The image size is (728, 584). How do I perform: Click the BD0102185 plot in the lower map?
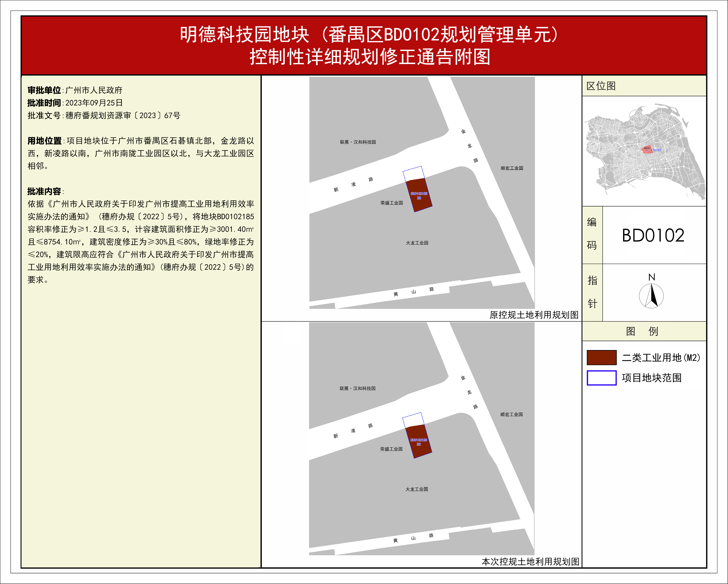point(419,441)
